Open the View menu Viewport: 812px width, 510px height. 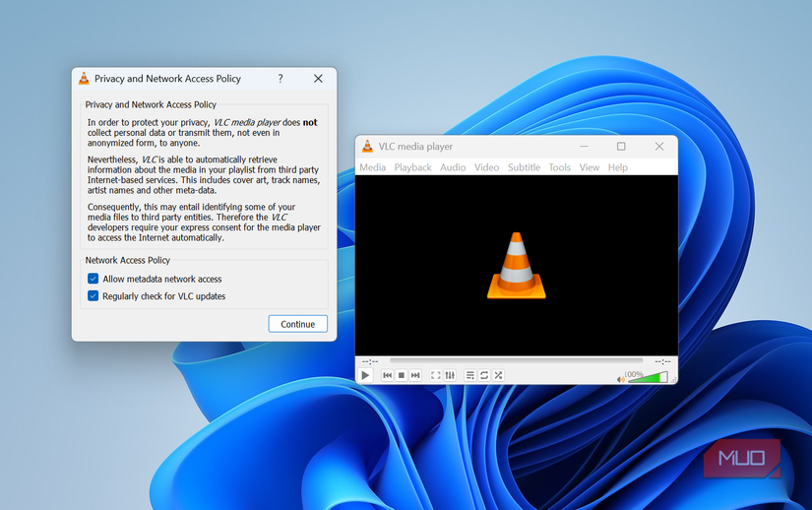[x=589, y=167]
